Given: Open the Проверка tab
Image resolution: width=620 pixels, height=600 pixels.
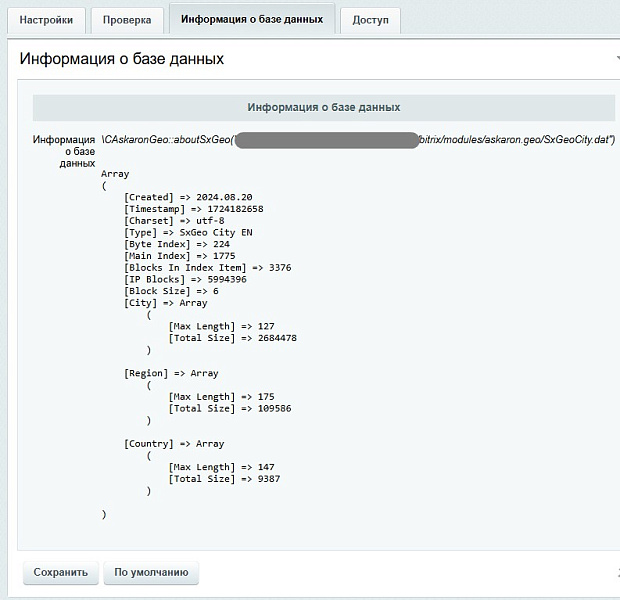Looking at the screenshot, I should point(127,20).
